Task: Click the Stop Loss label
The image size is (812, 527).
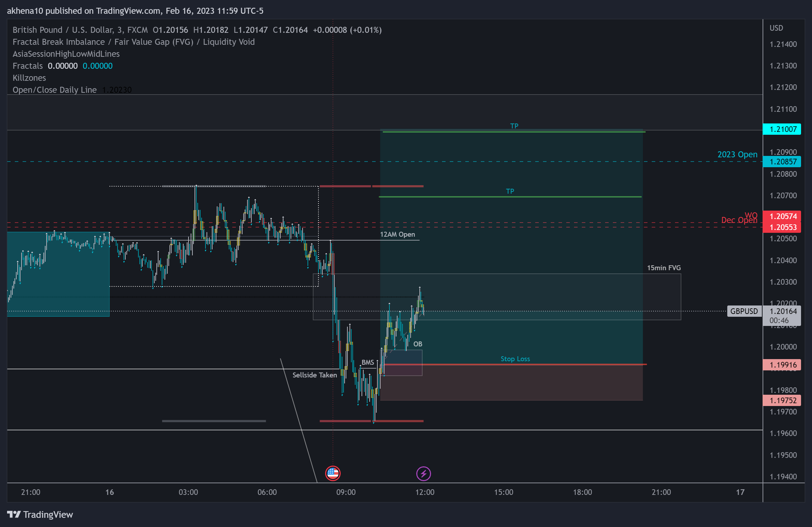Action: click(x=515, y=359)
